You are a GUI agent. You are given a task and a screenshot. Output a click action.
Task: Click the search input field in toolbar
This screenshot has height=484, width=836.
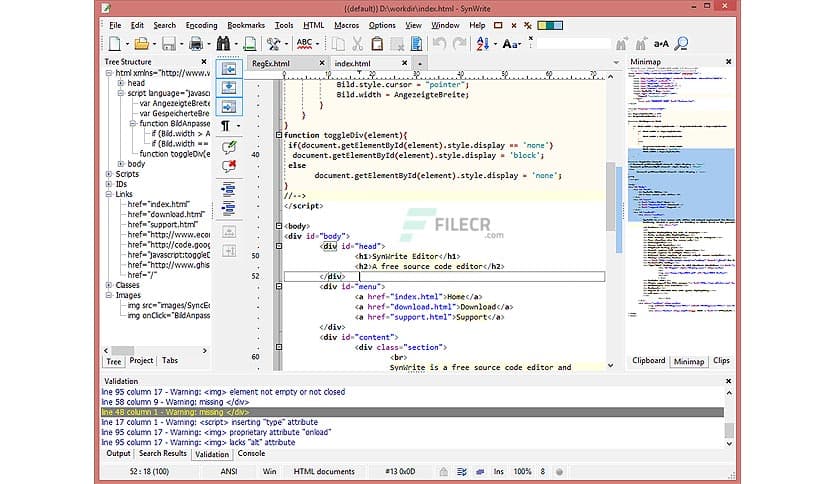coord(574,44)
